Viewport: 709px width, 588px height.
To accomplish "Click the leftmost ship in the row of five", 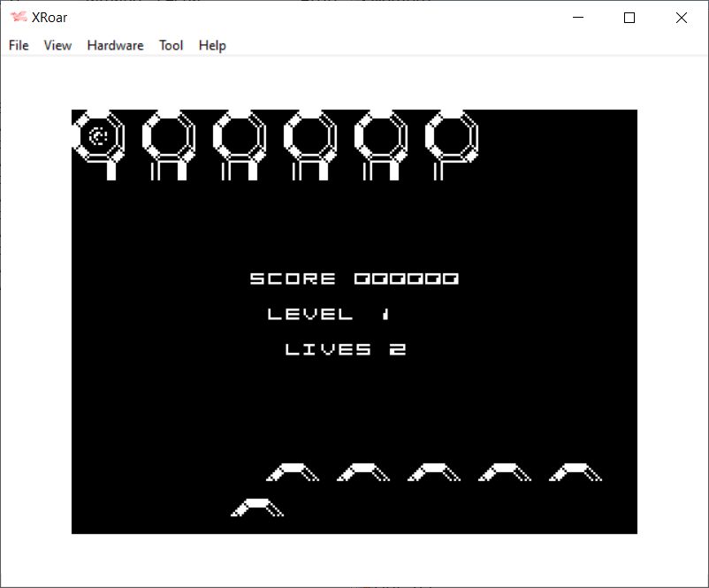I will tap(292, 472).
